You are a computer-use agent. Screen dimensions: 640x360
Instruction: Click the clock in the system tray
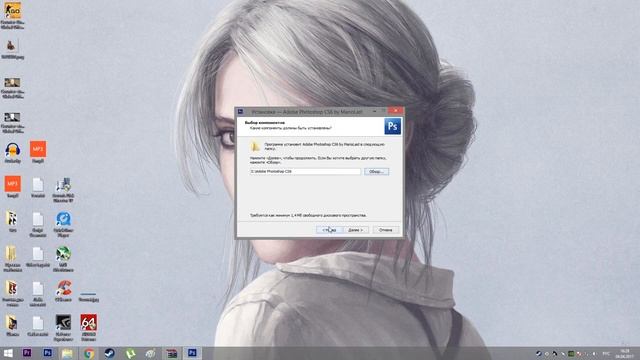pos(624,353)
